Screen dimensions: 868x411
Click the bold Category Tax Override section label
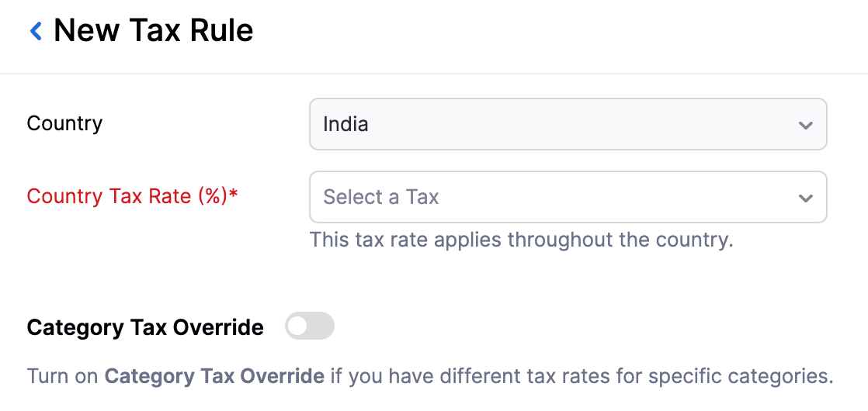[x=145, y=327]
